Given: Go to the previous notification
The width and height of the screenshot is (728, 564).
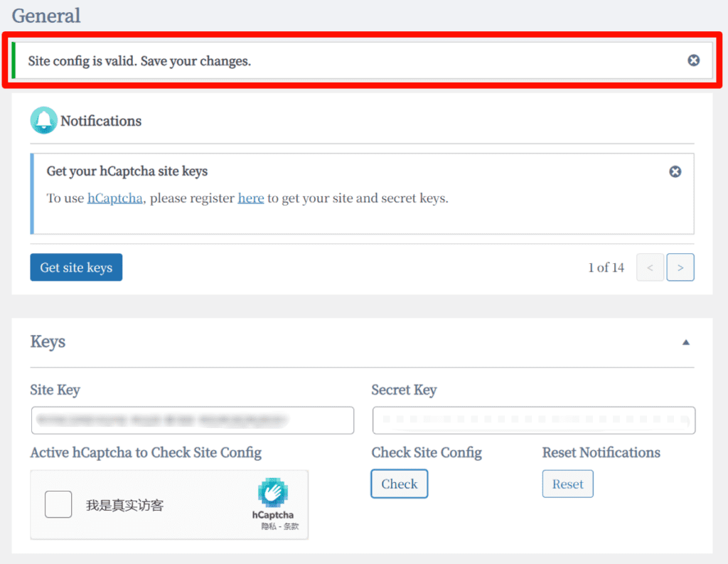Looking at the screenshot, I should click(650, 267).
